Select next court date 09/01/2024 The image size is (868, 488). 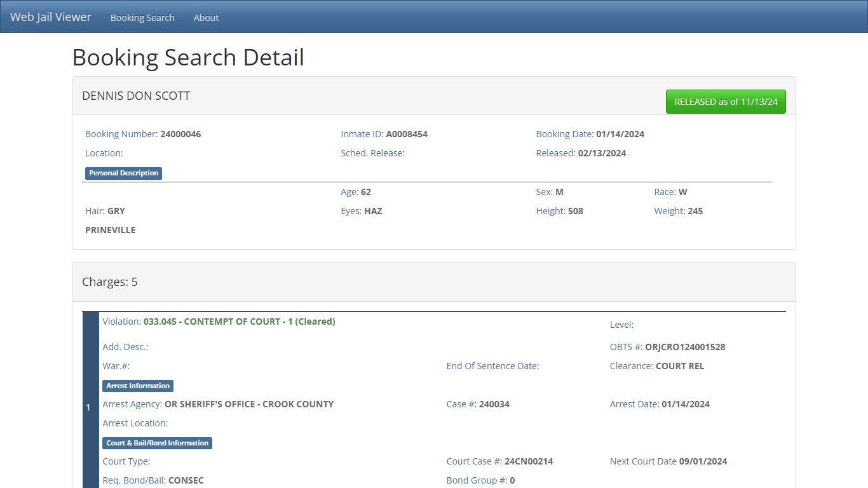pyautogui.click(x=703, y=461)
